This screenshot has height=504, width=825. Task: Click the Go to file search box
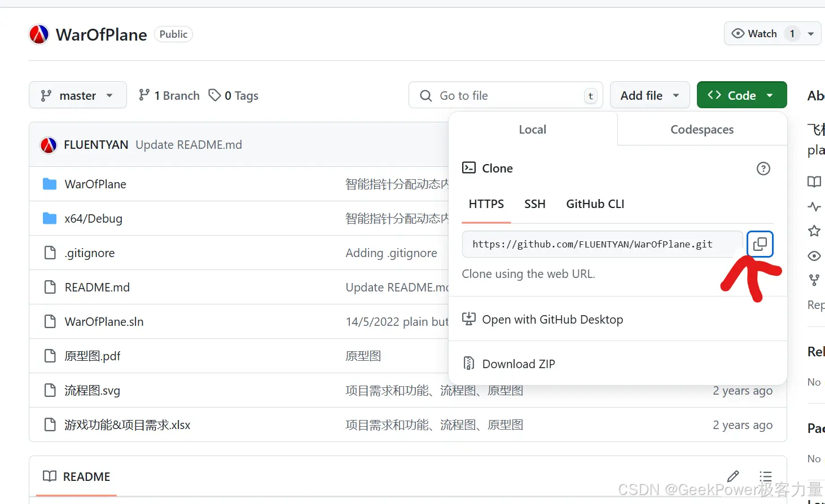(505, 95)
